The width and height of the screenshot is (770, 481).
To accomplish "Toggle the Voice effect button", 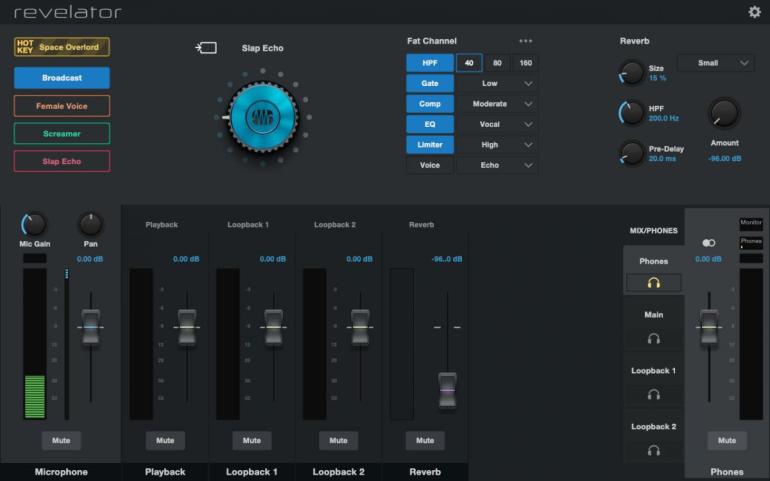I will point(430,165).
